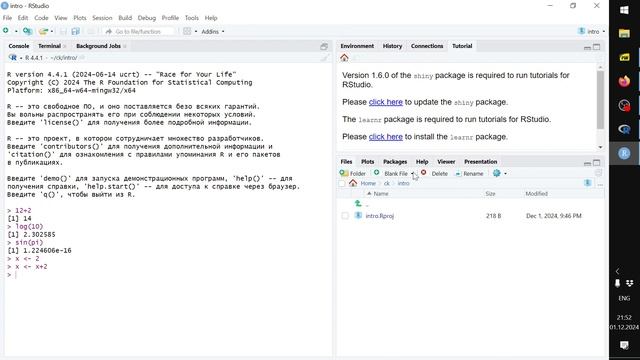This screenshot has width=640, height=360.
Task: Open the intro.Rproj file
Action: [380, 216]
